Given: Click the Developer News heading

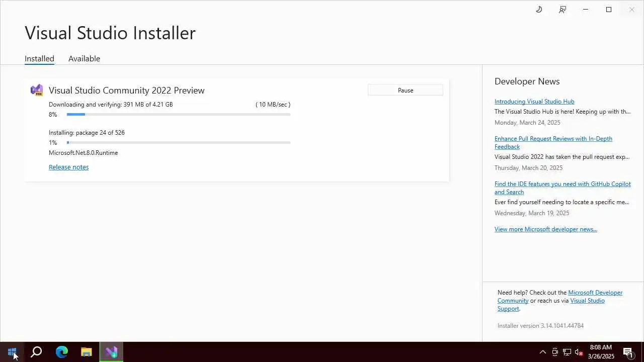Looking at the screenshot, I should (x=527, y=81).
